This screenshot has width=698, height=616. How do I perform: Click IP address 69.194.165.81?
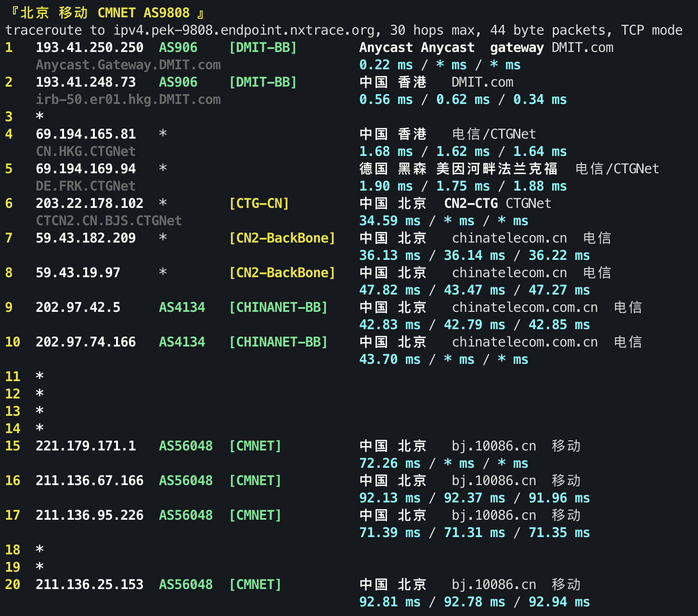click(x=86, y=134)
